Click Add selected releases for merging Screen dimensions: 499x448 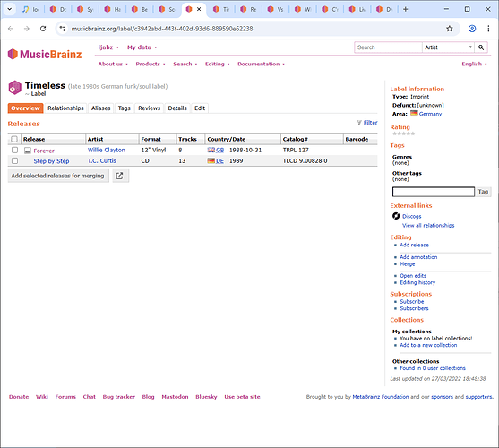point(58,176)
